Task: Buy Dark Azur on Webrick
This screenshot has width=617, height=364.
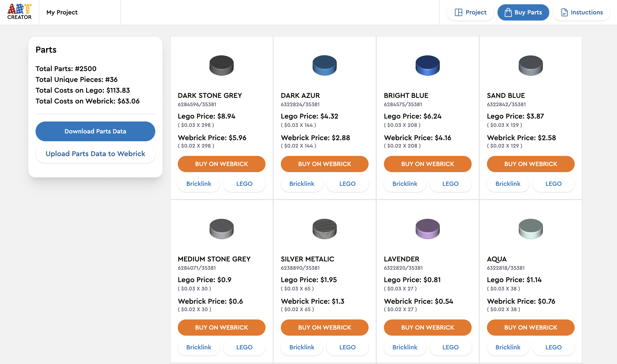Action: coord(324,164)
